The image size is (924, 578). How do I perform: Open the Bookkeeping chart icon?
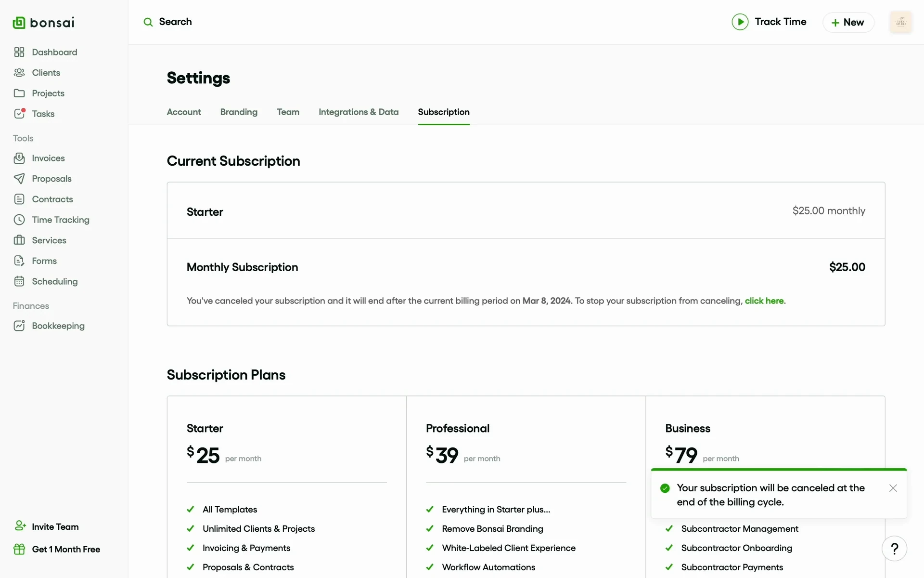pyautogui.click(x=19, y=326)
